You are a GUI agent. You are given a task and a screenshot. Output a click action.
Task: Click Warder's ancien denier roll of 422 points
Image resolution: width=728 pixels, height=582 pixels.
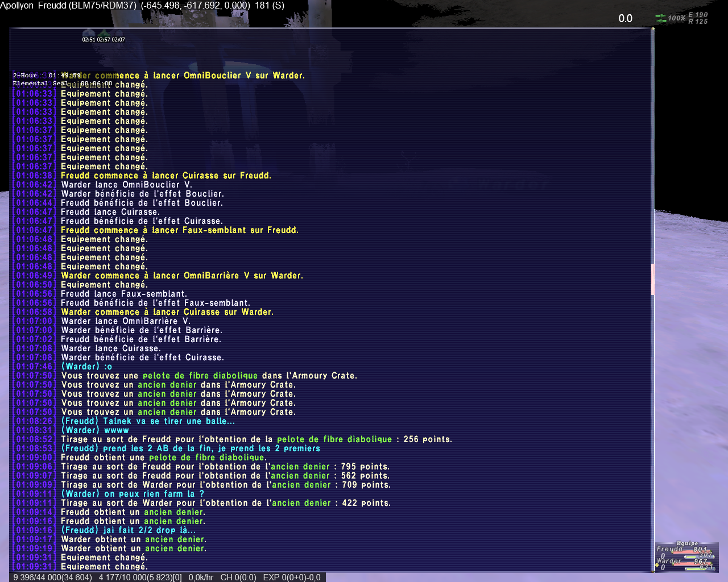click(226, 503)
